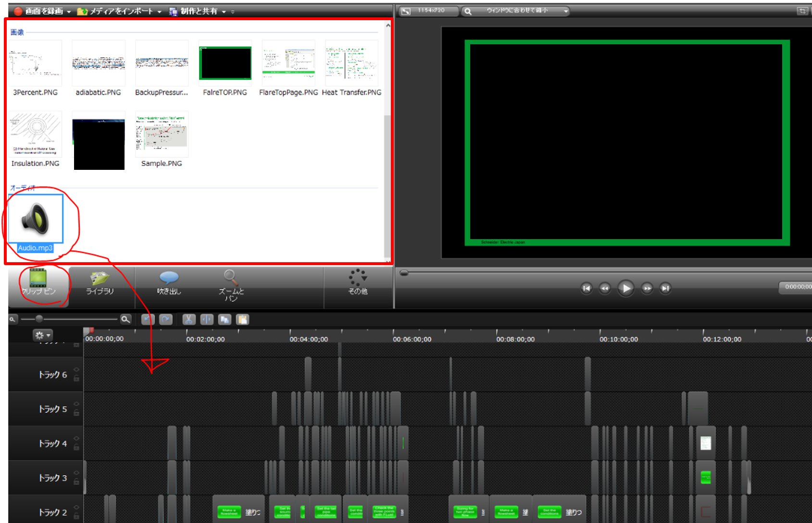
Task: Click the crop icon above the preview
Action: point(802,11)
